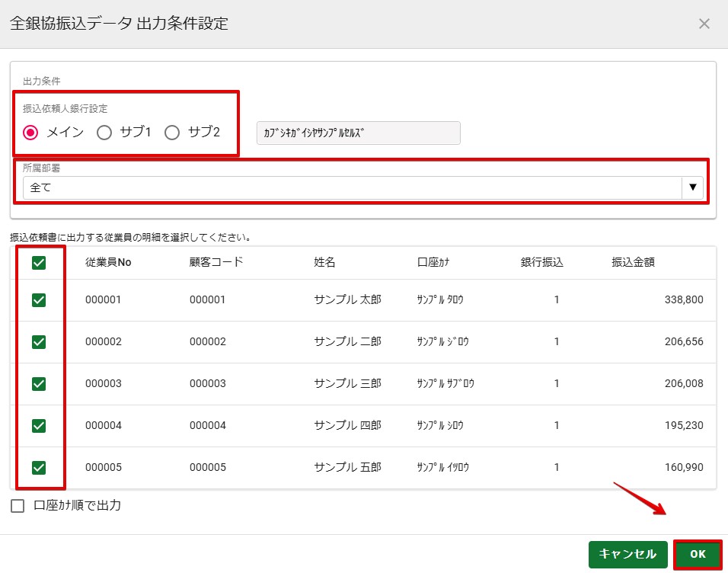Click the ｶﾌﾞｼｷｶﾞｲｼﾔｻﾝﾌﾟﾙｾﾙｽﾞ name field

[359, 133]
